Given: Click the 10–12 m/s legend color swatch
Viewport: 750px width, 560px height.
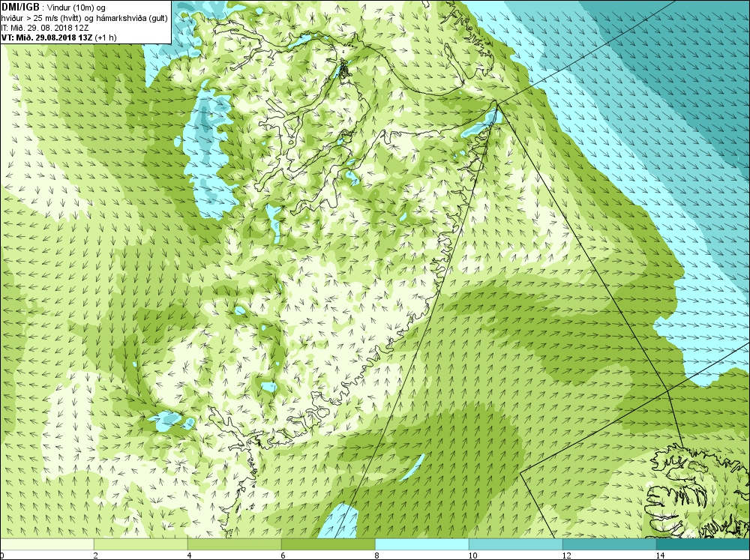Looking at the screenshot, I should pyautogui.click(x=516, y=544).
